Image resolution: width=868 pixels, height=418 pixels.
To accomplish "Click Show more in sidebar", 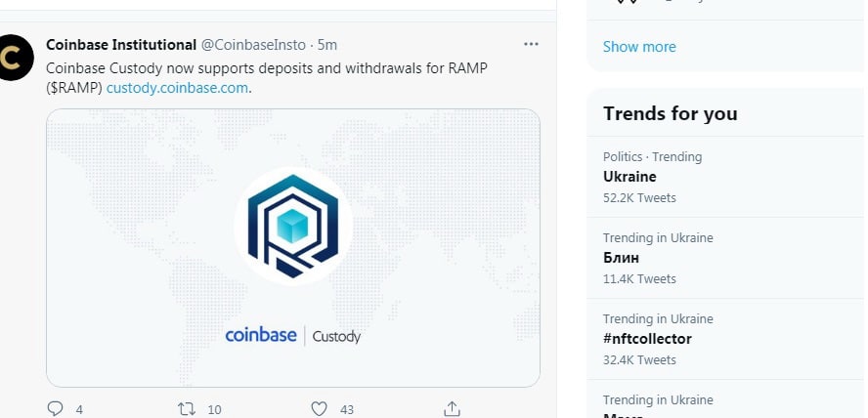I will (x=639, y=47).
